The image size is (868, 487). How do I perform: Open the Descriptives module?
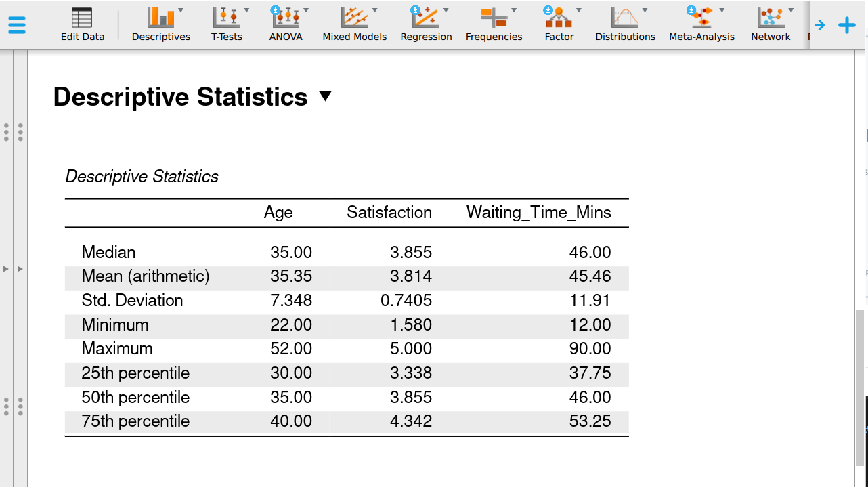pyautogui.click(x=161, y=26)
